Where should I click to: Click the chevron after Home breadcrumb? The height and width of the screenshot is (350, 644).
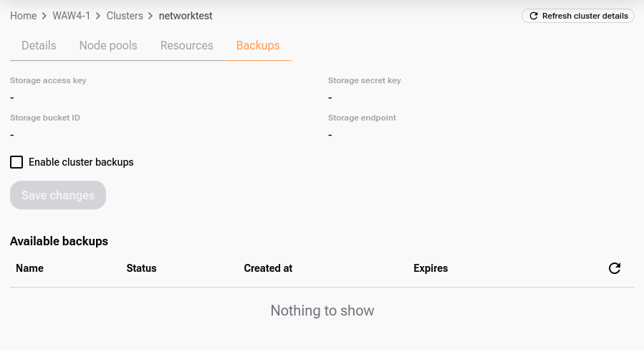(44, 16)
